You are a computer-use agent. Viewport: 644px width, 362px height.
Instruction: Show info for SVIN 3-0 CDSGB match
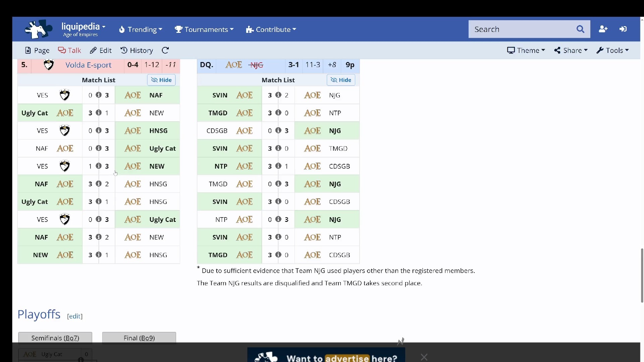(x=278, y=201)
